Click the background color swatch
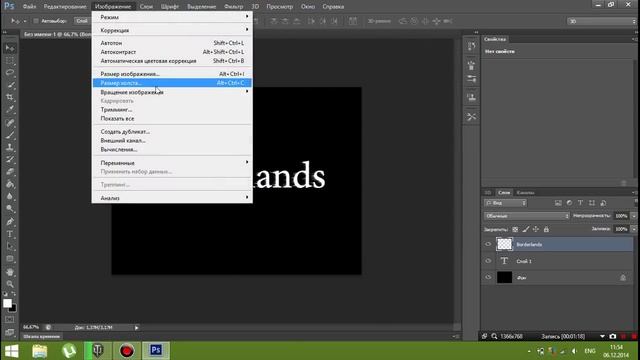Viewport: 640px width, 360px height. point(13,309)
